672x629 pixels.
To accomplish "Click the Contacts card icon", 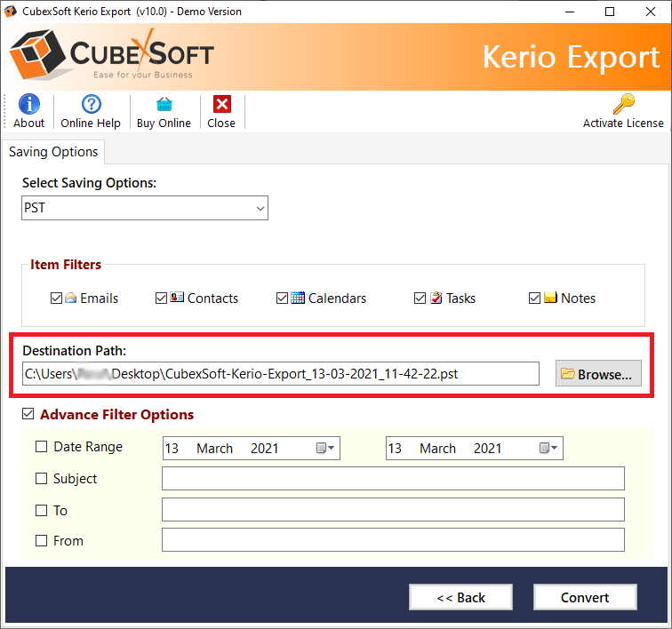I will pyautogui.click(x=177, y=297).
